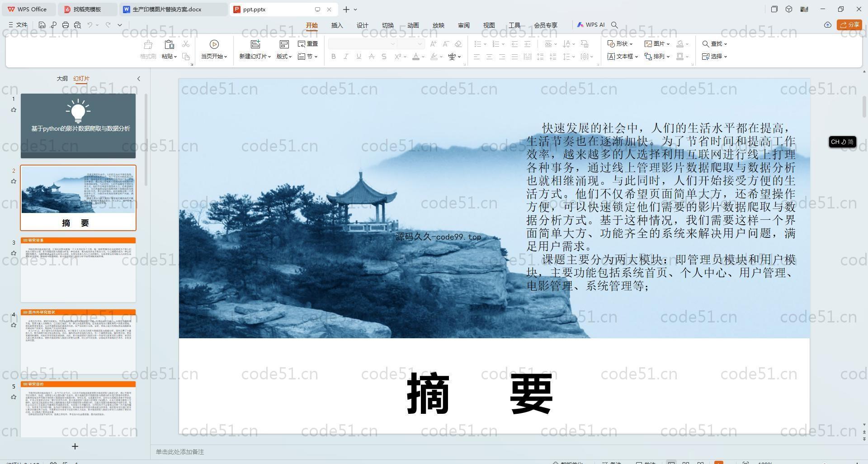The width and height of the screenshot is (868, 464).
Task: Click the Share (分享) button
Action: tap(849, 25)
